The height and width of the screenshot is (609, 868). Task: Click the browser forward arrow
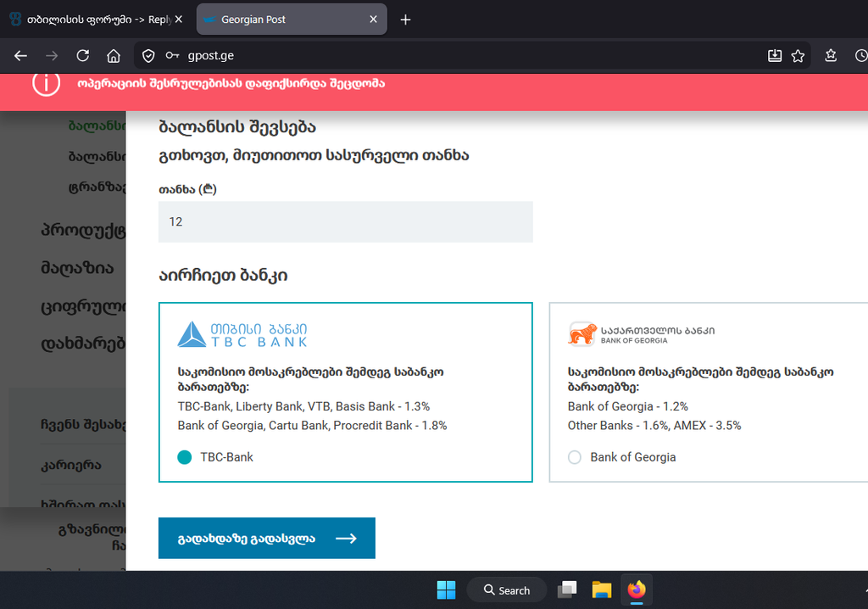pyautogui.click(x=52, y=55)
